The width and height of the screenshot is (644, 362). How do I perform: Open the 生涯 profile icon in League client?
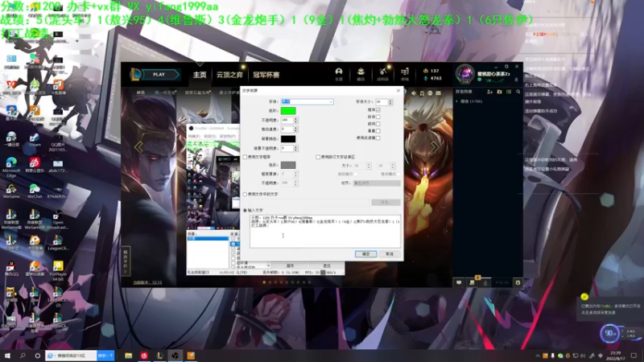pyautogui.click(x=339, y=74)
